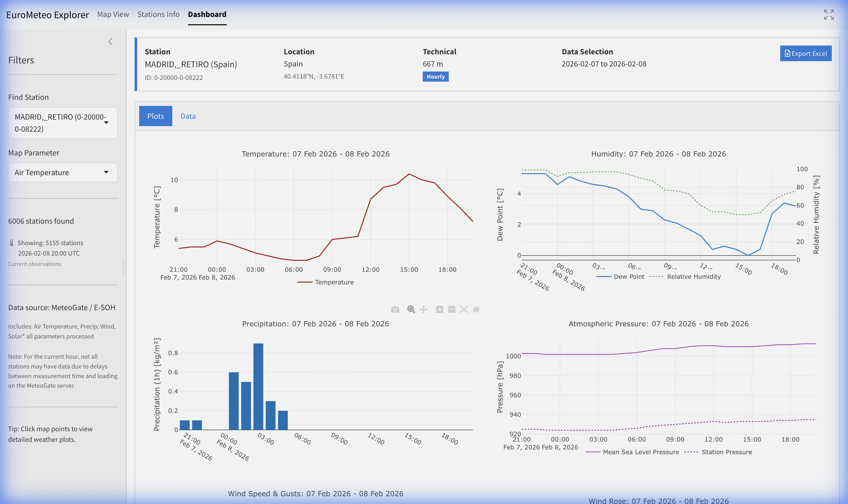Open the Find Station dropdown

[x=62, y=123]
